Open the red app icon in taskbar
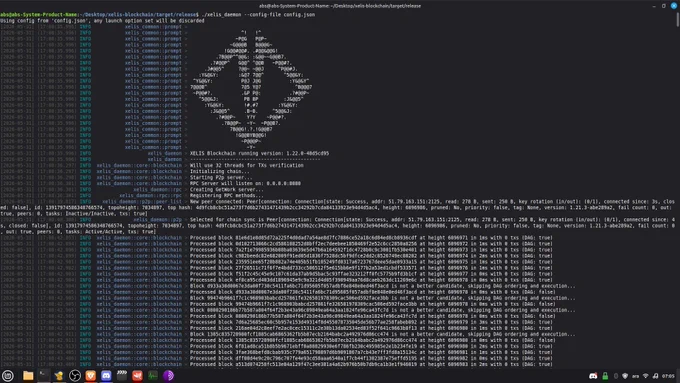This screenshot has width=680, height=383. (137, 376)
